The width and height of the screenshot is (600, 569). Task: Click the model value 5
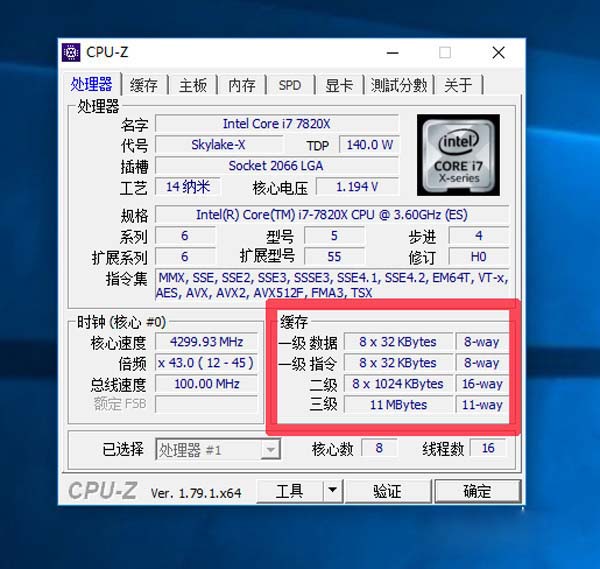(x=334, y=236)
